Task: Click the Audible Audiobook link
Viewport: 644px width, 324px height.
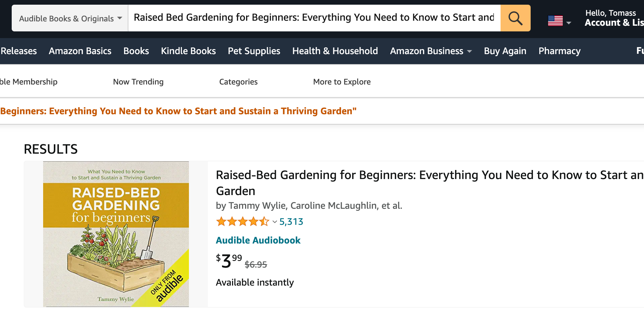Action: point(258,240)
